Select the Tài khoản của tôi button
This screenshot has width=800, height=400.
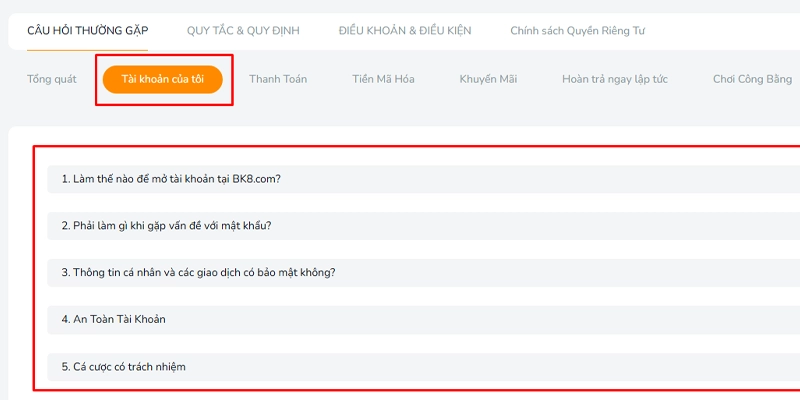[163, 79]
